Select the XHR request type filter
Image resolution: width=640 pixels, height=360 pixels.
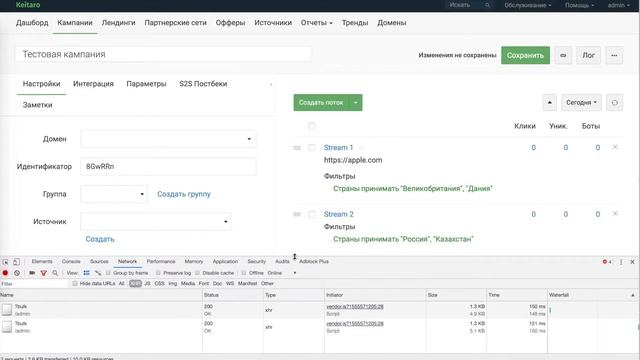135,283
